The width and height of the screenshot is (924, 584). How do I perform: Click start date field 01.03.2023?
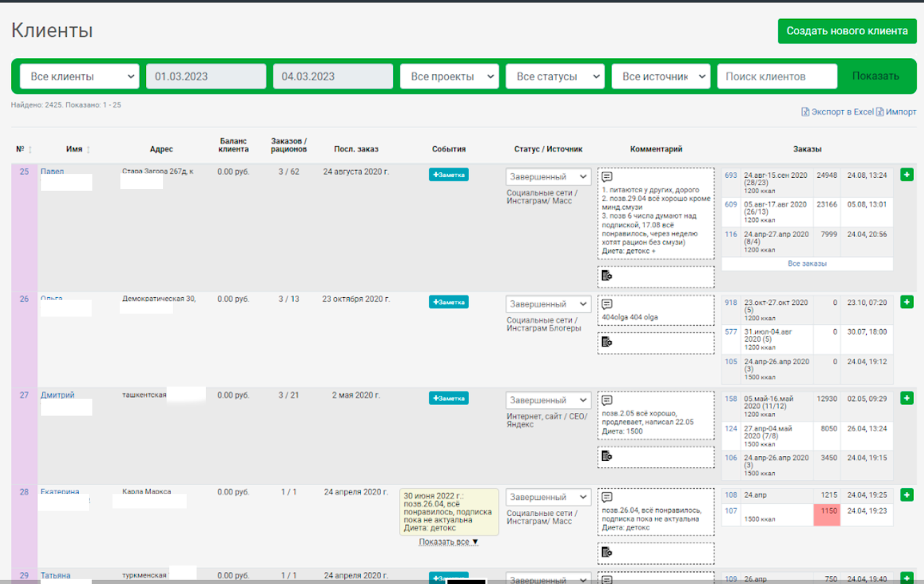[x=206, y=76]
